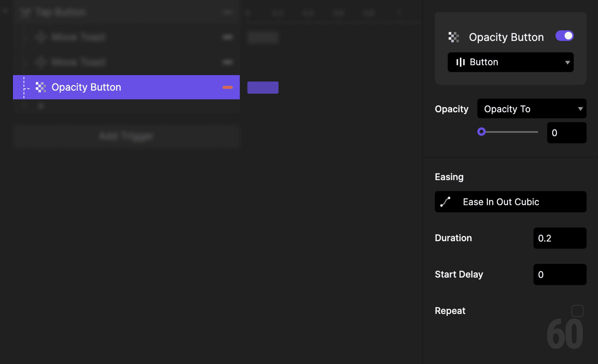
Task: Click the plus icon below the Opacity Button row
Action: (x=41, y=106)
